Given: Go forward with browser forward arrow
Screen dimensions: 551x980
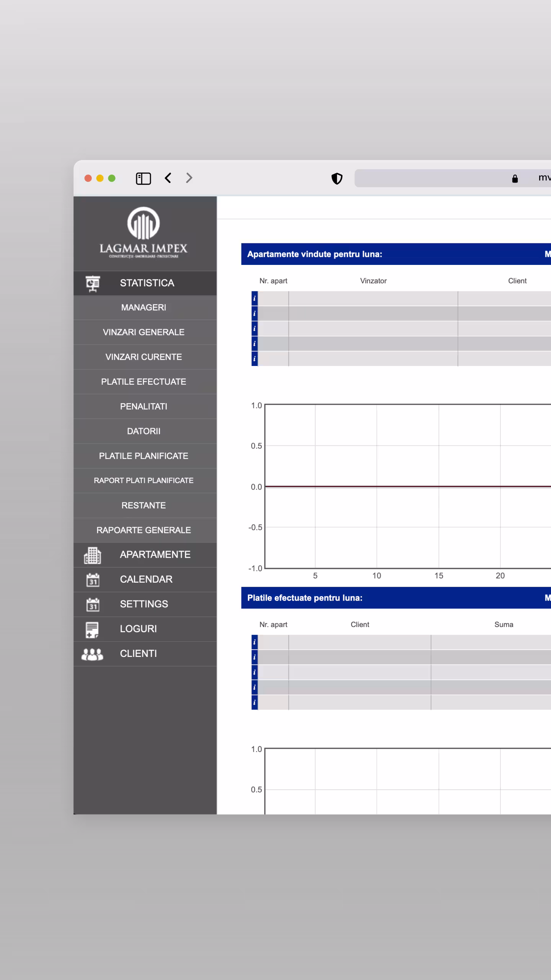Looking at the screenshot, I should click(x=189, y=178).
